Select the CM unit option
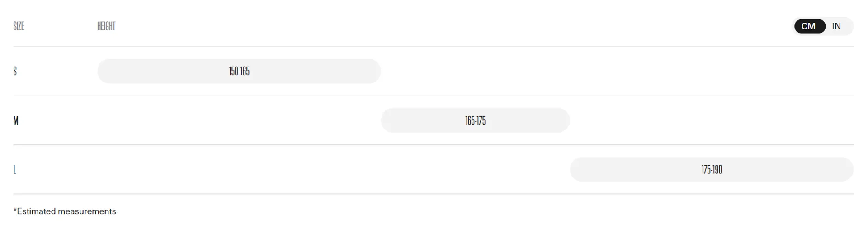The width and height of the screenshot is (868, 235). 808,26
